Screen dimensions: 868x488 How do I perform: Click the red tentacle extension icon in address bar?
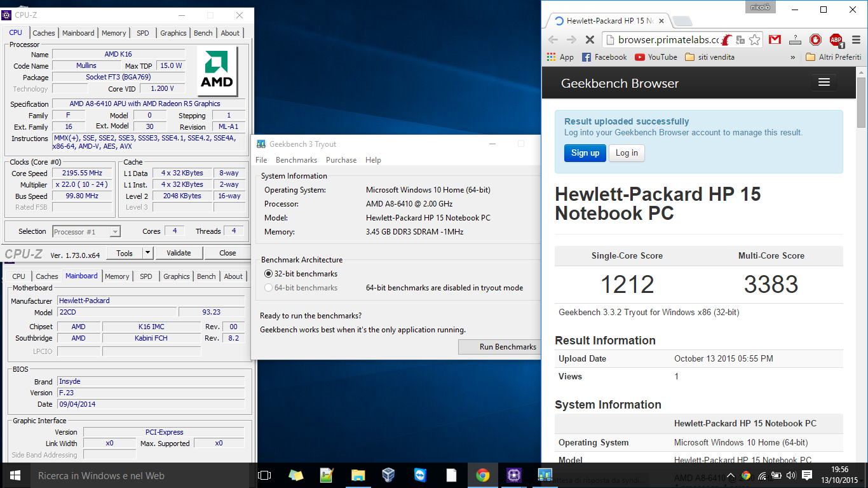[727, 39]
